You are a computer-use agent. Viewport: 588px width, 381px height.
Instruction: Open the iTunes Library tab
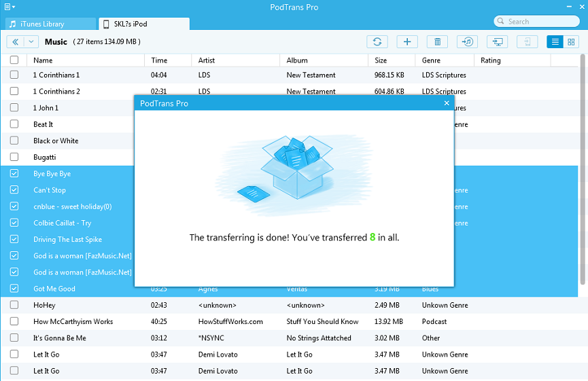tap(50, 24)
